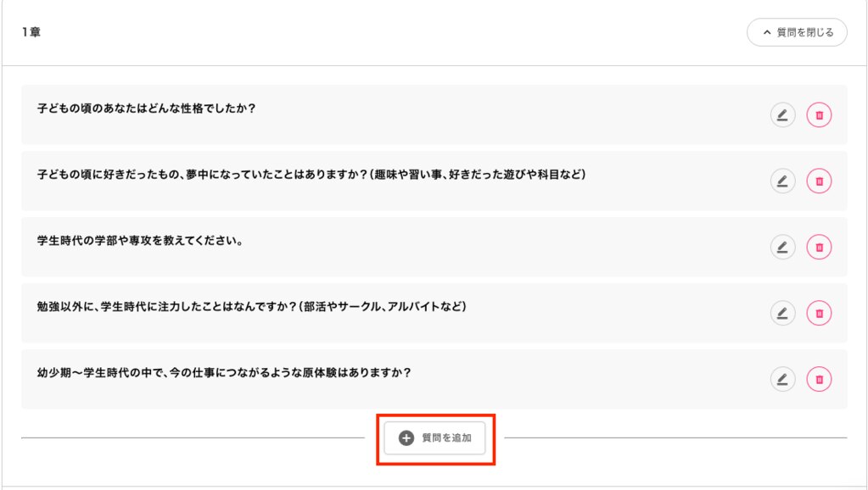Screen dimensions: 868x490
Task: Delete the childhood personality question
Action: pos(819,114)
